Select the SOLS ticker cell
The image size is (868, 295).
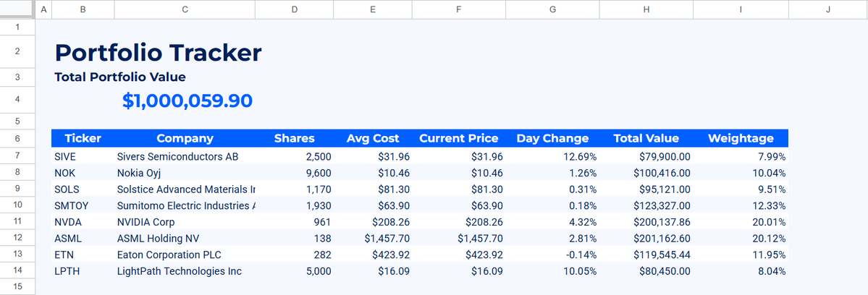tap(83, 189)
